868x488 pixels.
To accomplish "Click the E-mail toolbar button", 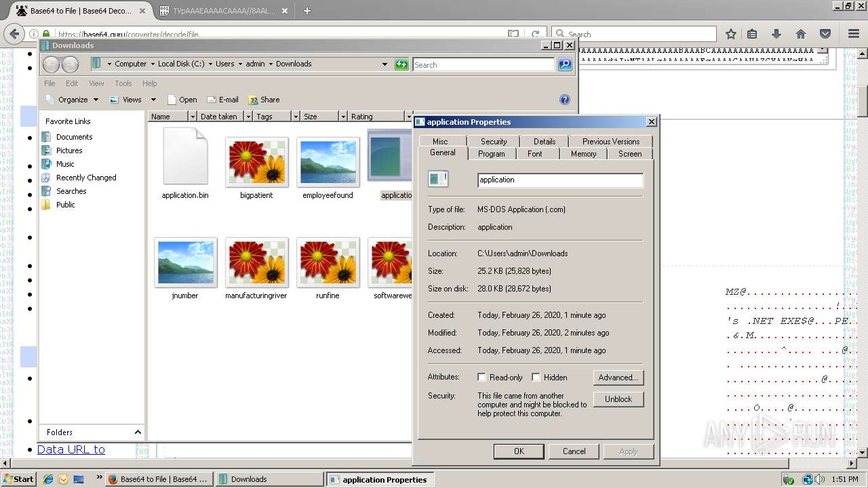I will [222, 100].
